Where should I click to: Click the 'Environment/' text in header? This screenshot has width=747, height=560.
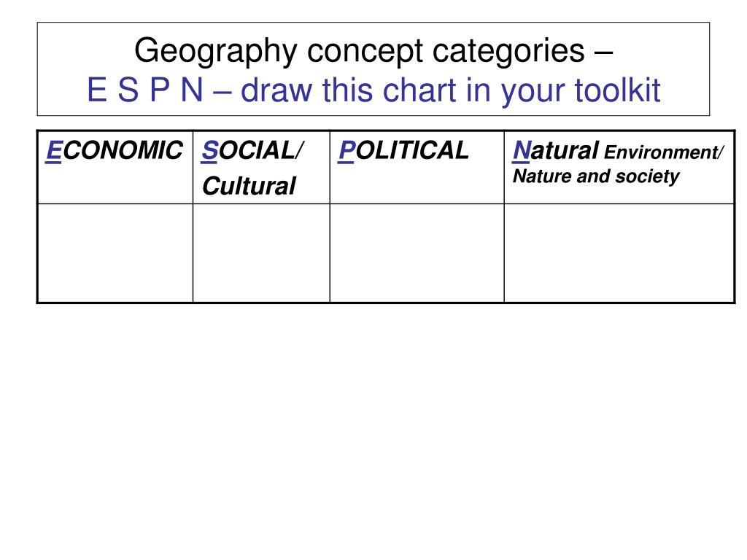click(664, 153)
